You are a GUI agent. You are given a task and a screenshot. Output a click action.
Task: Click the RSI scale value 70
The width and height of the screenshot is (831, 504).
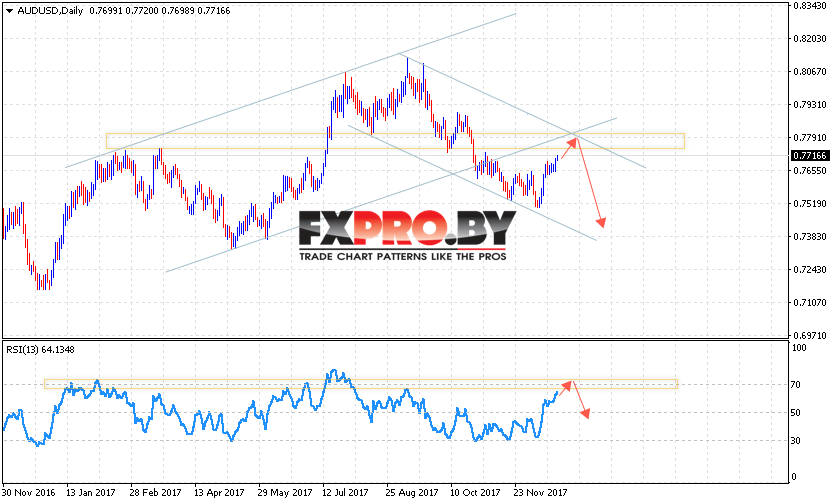pyautogui.click(x=796, y=385)
